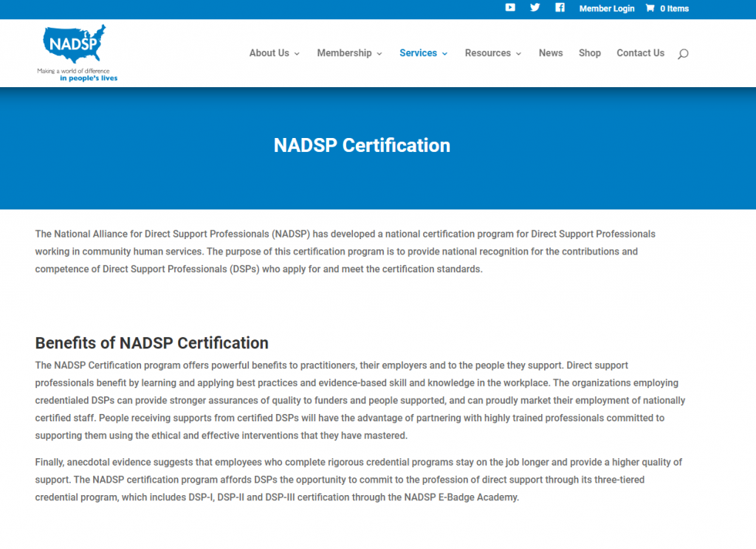Select Resources in the navigation bar
The image size is (756, 549).
coord(488,53)
